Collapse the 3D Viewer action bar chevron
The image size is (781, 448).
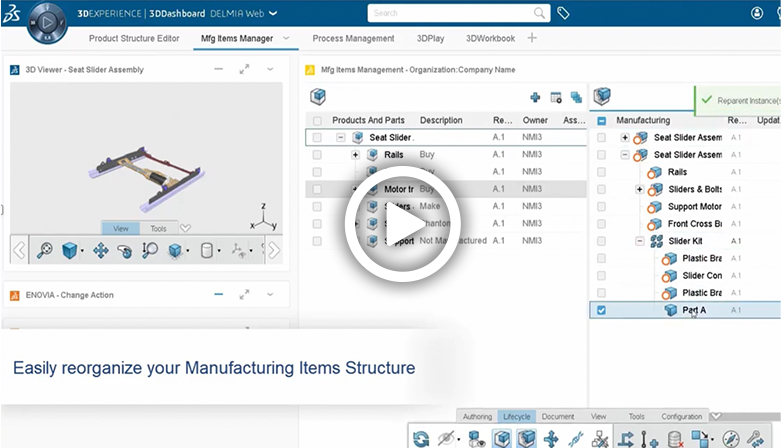186,228
